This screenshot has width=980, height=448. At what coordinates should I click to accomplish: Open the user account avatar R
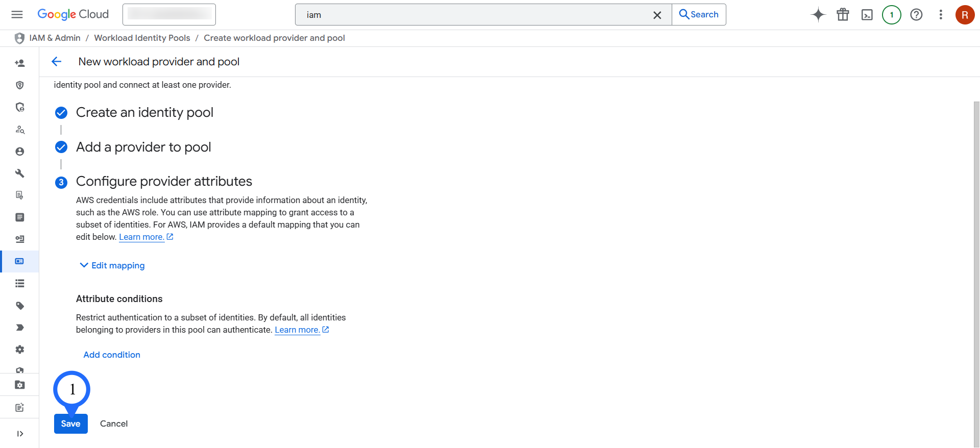click(x=964, y=15)
